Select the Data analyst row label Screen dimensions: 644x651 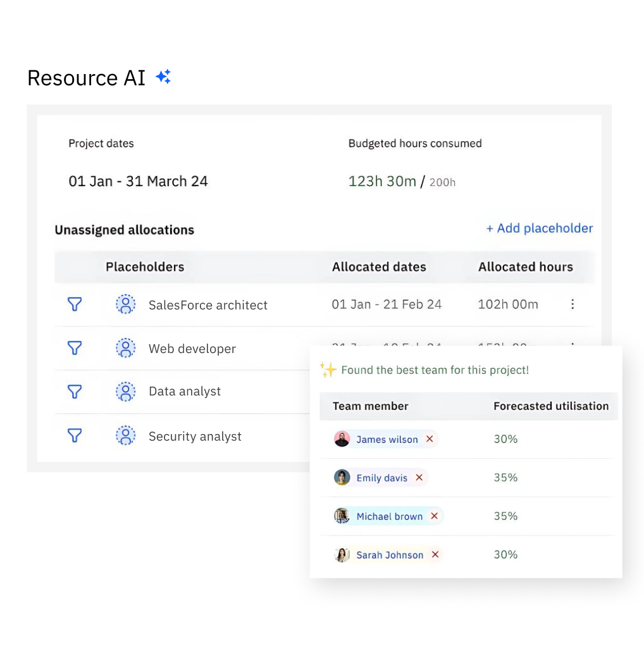click(185, 392)
